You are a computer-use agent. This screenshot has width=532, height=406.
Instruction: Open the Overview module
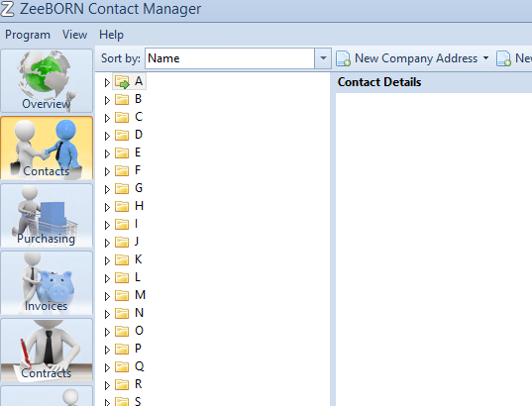(47, 81)
